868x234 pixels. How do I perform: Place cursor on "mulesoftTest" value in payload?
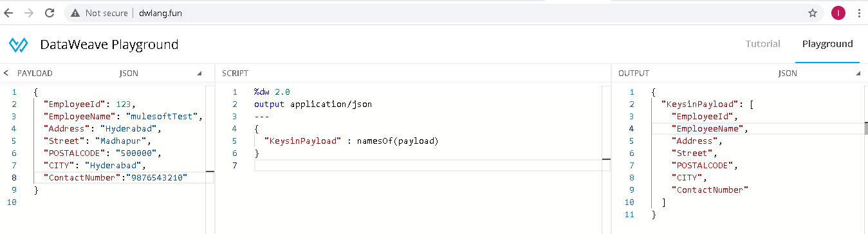(x=164, y=117)
